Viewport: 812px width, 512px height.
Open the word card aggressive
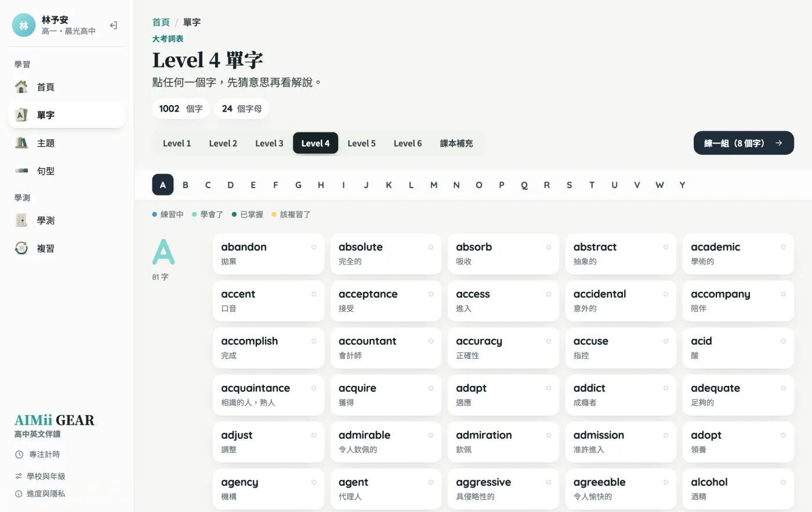pos(503,489)
